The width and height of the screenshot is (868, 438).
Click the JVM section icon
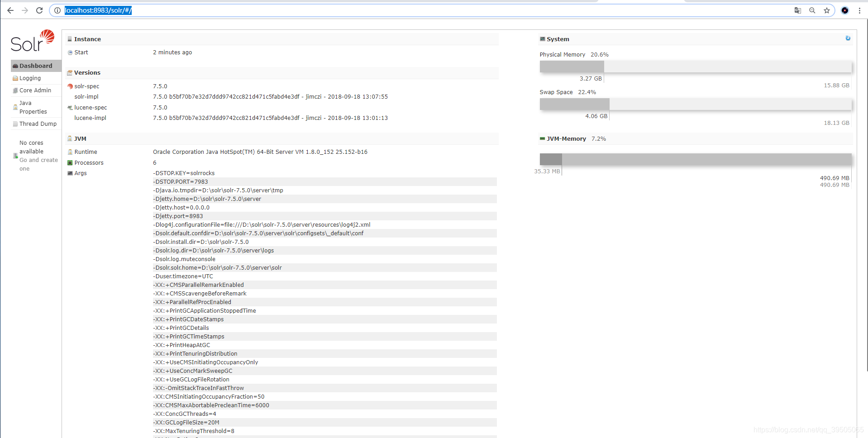point(70,139)
